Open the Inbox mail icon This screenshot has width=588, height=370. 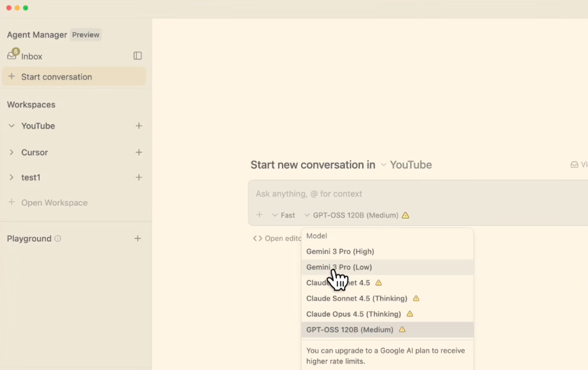tap(12, 56)
